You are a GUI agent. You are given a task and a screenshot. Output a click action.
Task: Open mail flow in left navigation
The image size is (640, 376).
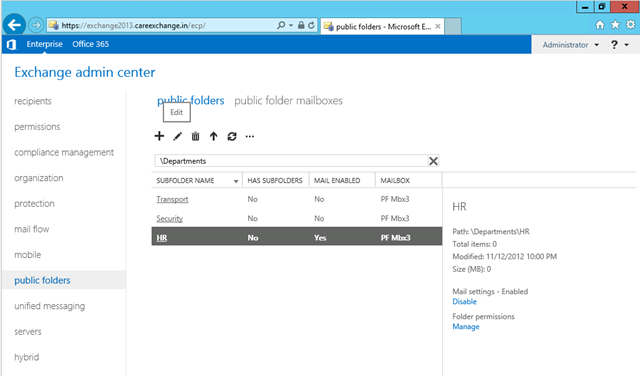[31, 229]
